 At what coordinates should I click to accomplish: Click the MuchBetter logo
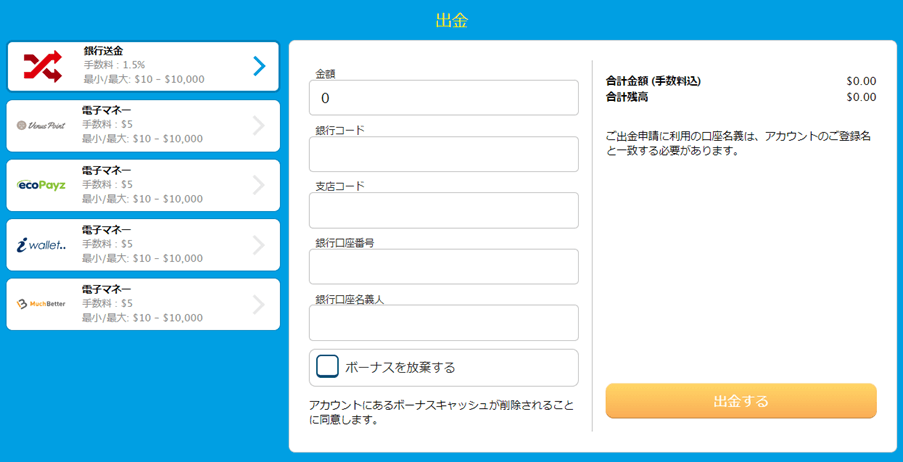tap(41, 303)
